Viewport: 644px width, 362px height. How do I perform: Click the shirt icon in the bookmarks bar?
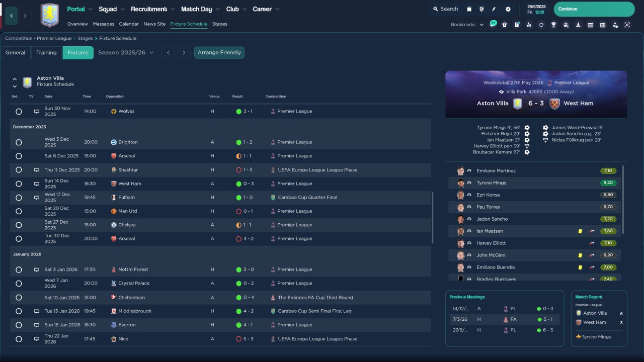click(505, 25)
